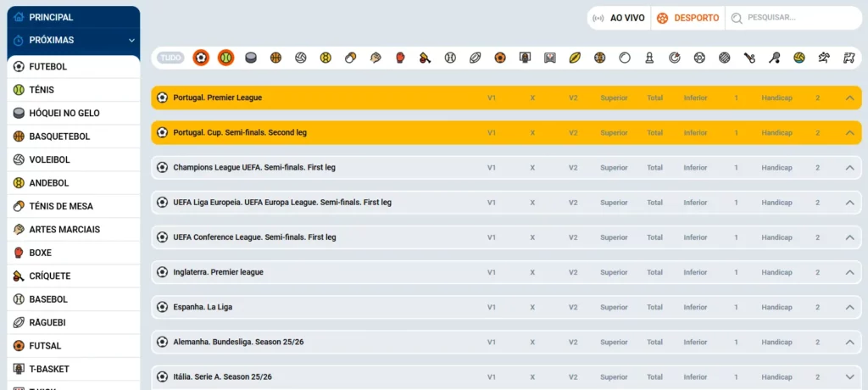The width and height of the screenshot is (868, 390).
Task: Select the yellow oval ball icon in the top bar
Action: [x=575, y=58]
